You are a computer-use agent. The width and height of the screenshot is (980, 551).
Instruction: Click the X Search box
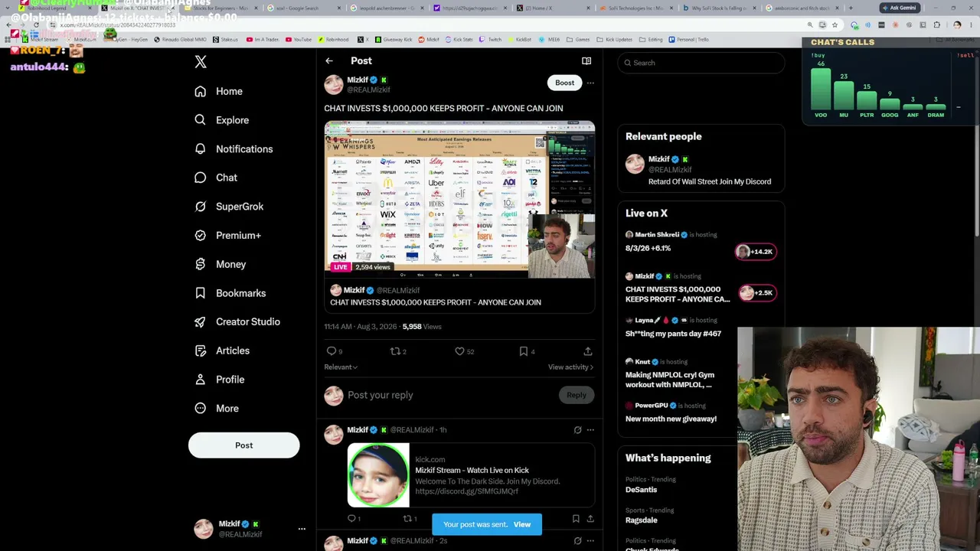(701, 63)
